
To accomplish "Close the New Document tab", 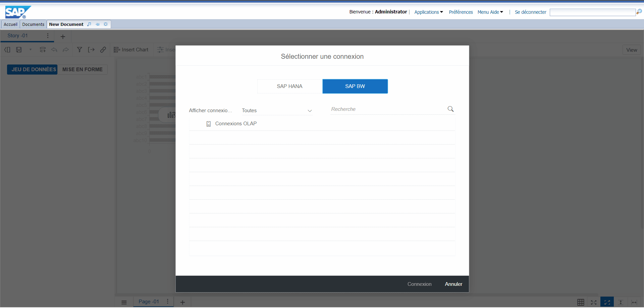I will coord(106,24).
